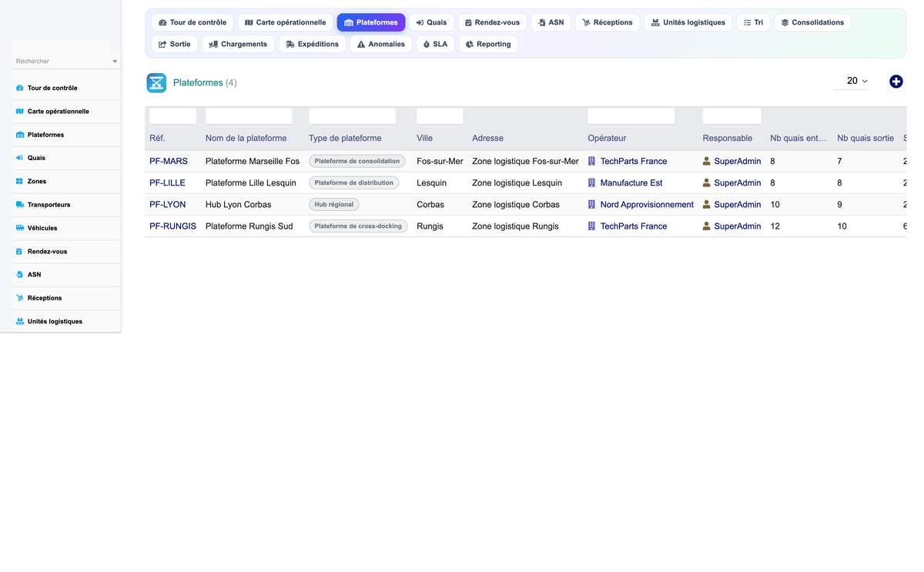Screen dimensions: 924x572
Task: Click building icon beside TechParts France in PF-MARS row
Action: point(591,162)
